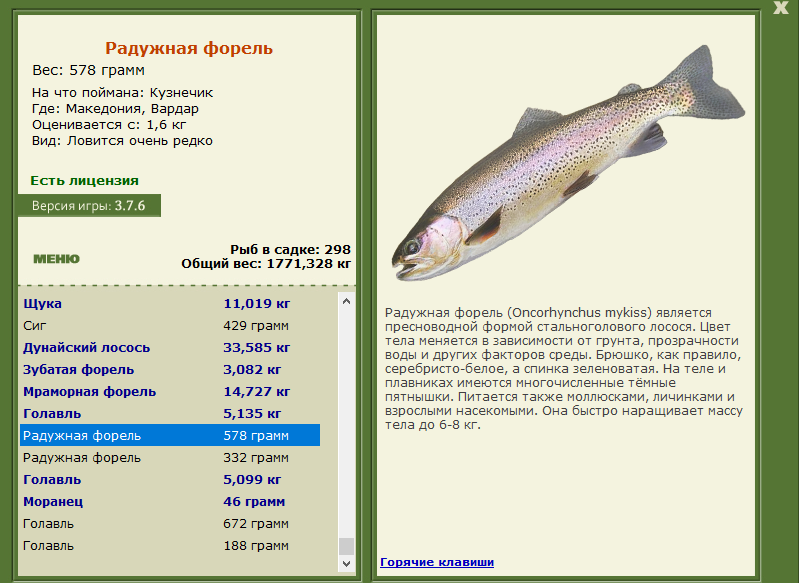Viewport: 799px width, 583px height.
Task: Click the Вес: 578 грамм line
Action: 89,70
